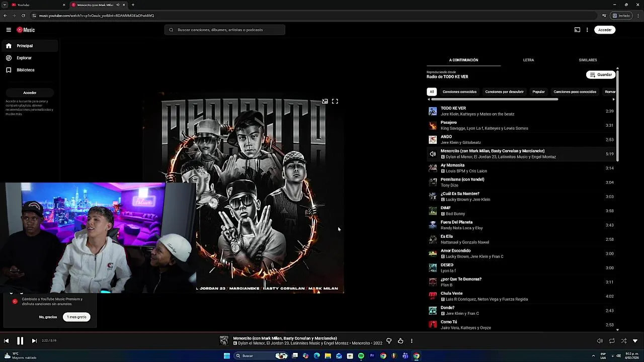This screenshot has width=644, height=362.
Task: Select Donde? by Jere Klein
Action: (x=521, y=310)
